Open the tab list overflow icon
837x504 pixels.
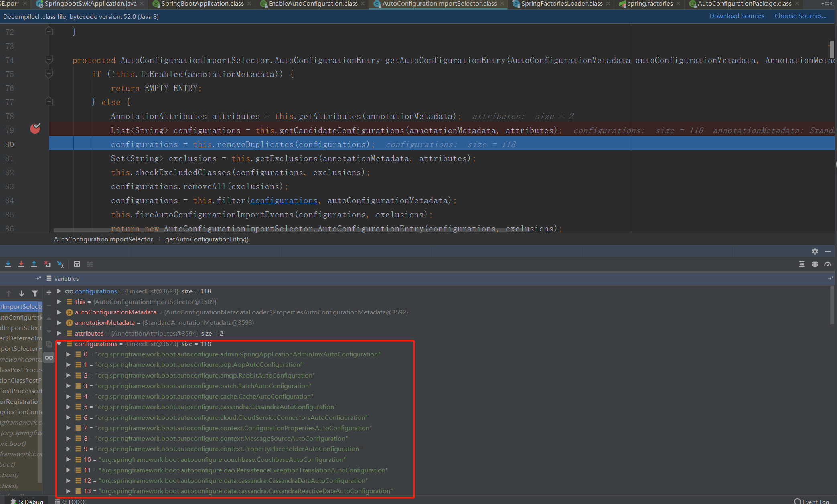827,4
